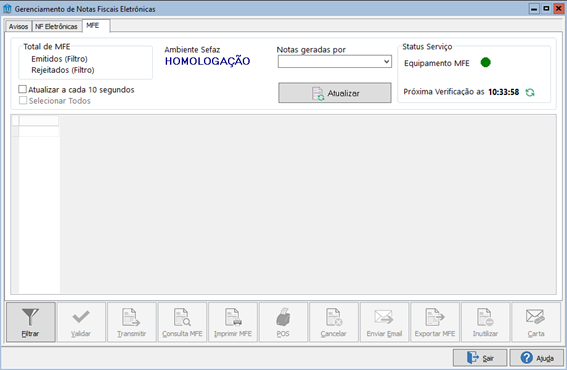Select the Transmitir document icon

[132, 322]
